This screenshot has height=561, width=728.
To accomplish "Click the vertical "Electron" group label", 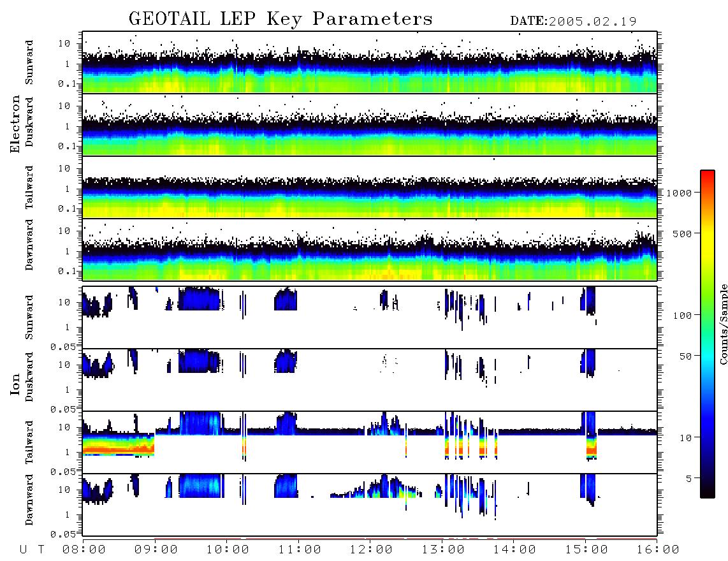I will pos(15,124).
